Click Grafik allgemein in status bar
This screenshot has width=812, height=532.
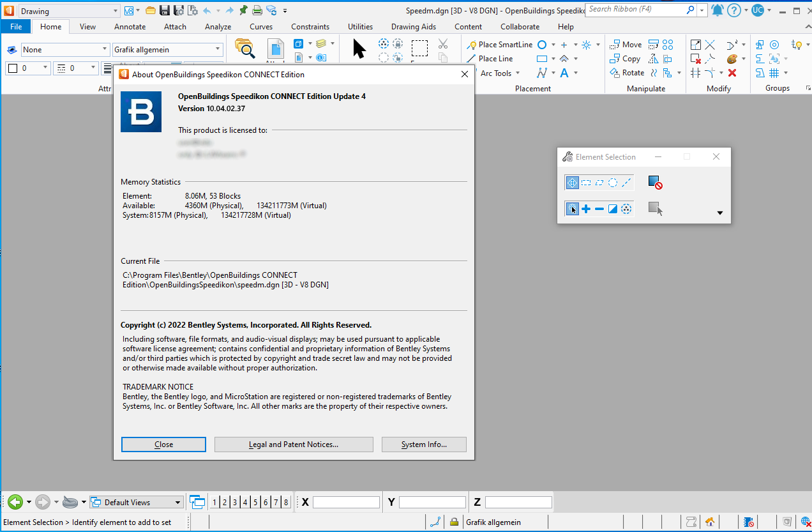coord(493,522)
